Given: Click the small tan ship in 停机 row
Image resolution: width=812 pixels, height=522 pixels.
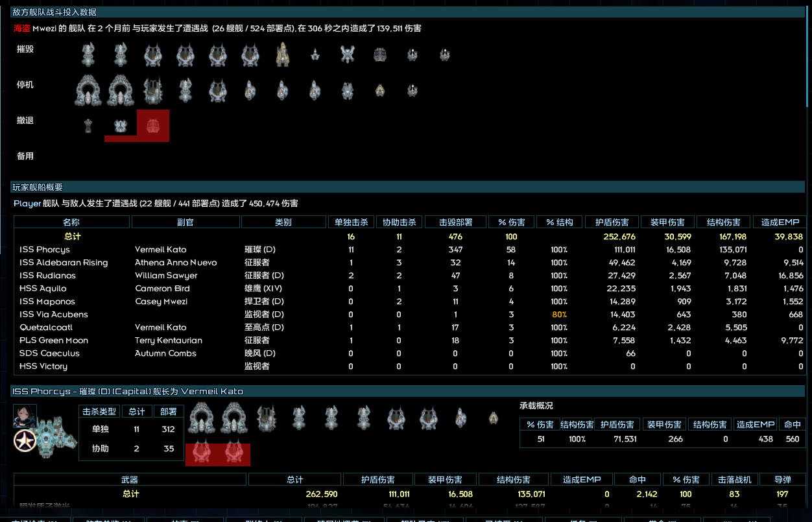Looking at the screenshot, I should pyautogui.click(x=380, y=91).
